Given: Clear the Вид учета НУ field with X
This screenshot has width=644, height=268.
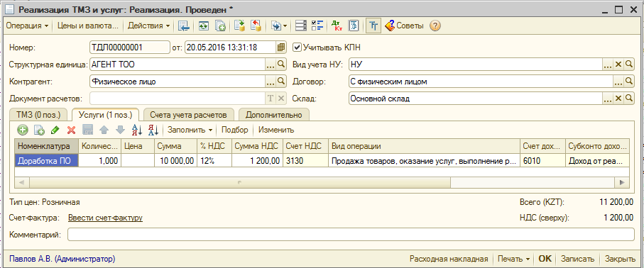Looking at the screenshot, I should pyautogui.click(x=618, y=65).
